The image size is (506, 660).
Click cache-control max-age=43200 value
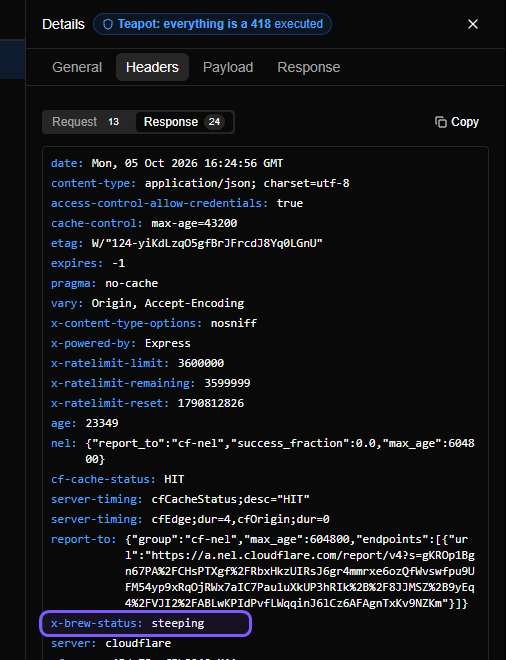click(x=194, y=224)
